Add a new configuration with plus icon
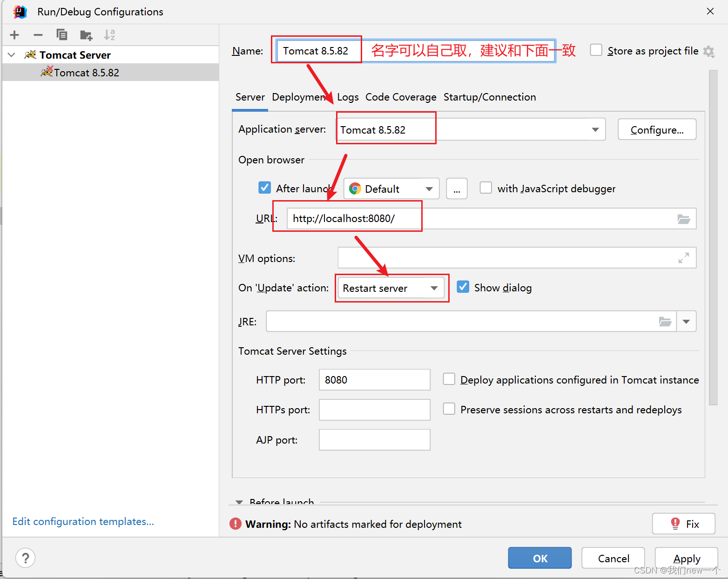 [x=14, y=35]
